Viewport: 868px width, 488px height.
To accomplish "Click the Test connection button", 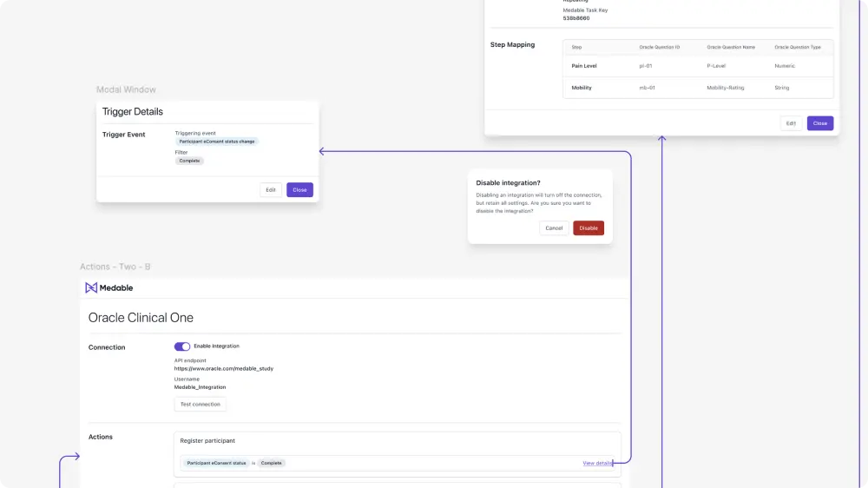I will pyautogui.click(x=201, y=405).
